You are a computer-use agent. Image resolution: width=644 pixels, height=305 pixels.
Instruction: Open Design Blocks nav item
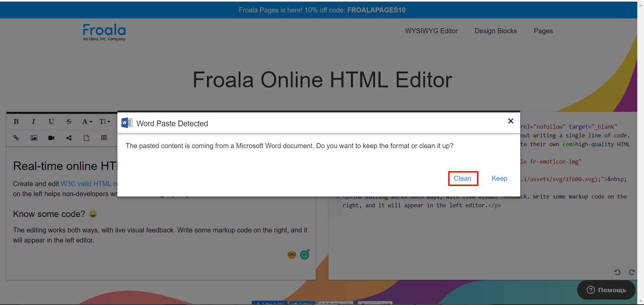pos(496,31)
